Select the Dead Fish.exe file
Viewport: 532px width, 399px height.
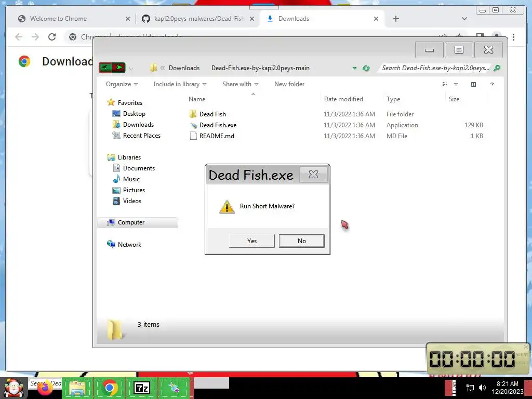tap(218, 125)
